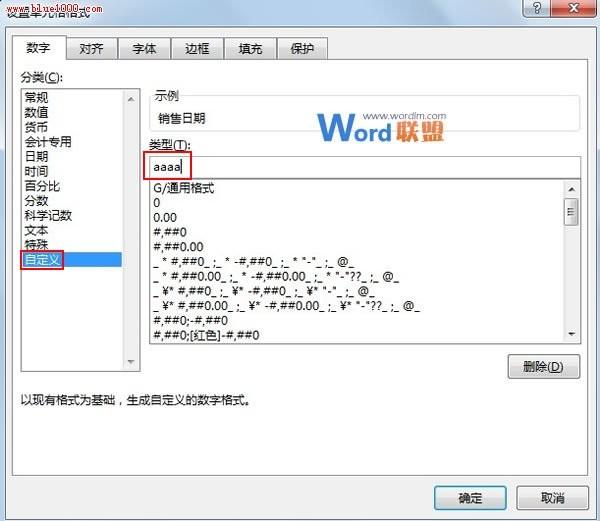Pick the 日期 category
This screenshot has width=600, height=521.
[x=36, y=157]
